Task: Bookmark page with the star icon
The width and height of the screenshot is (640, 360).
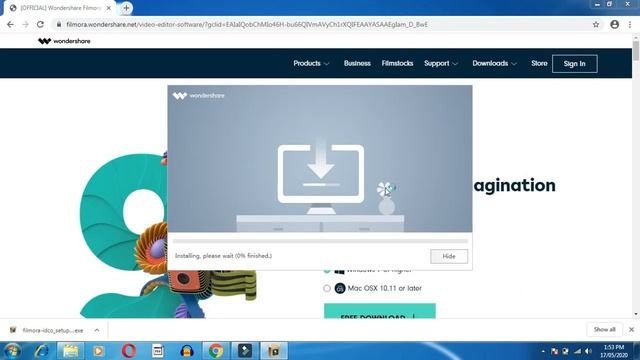Action: pyautogui.click(x=596, y=24)
